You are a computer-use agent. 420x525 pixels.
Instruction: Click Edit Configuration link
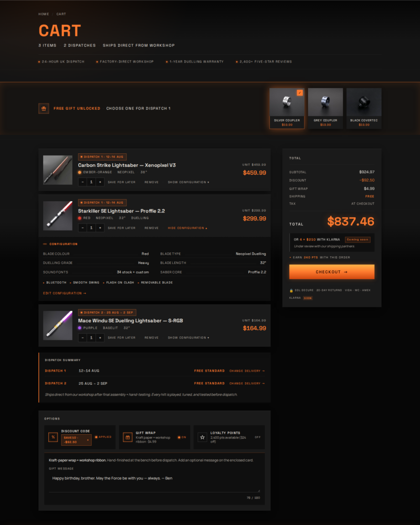click(x=65, y=293)
